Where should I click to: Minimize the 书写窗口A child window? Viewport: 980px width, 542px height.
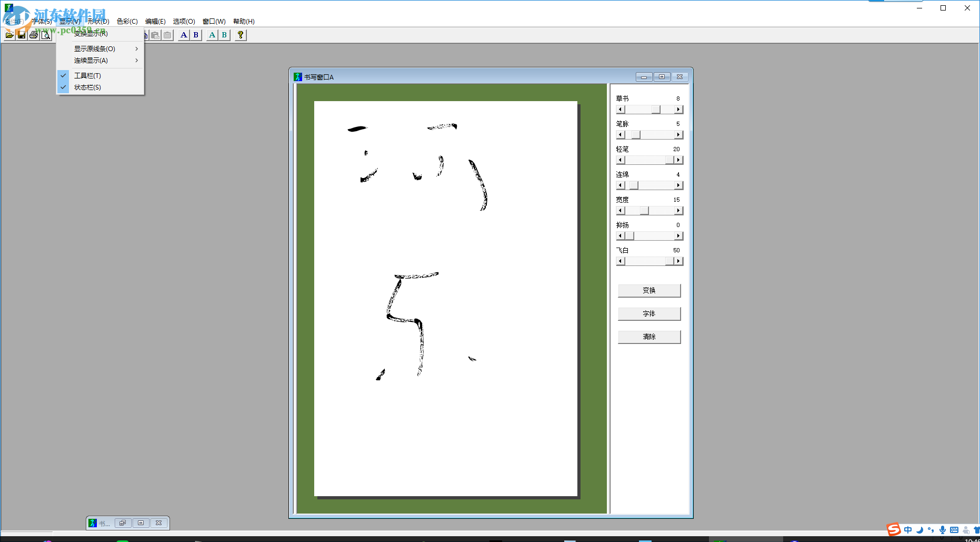tap(644, 77)
